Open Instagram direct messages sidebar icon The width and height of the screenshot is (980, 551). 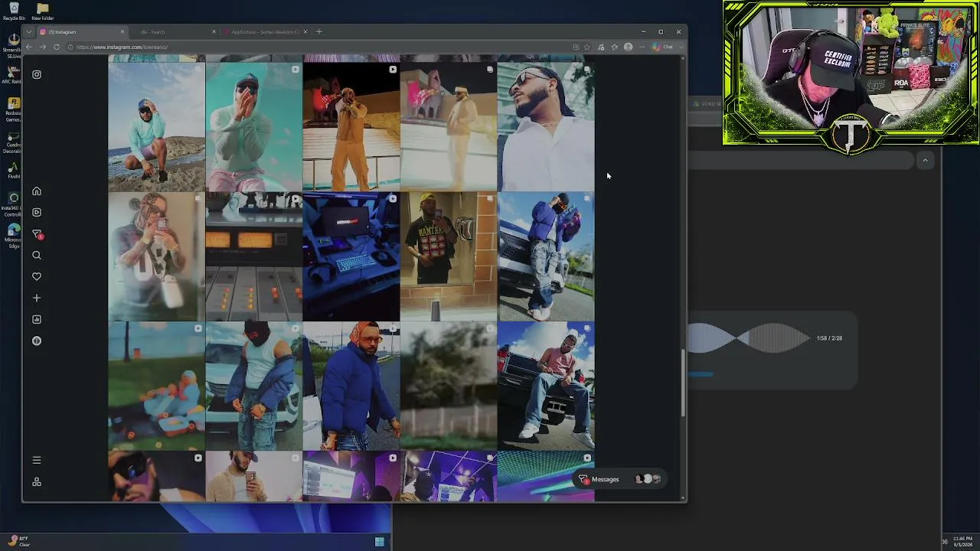click(37, 234)
